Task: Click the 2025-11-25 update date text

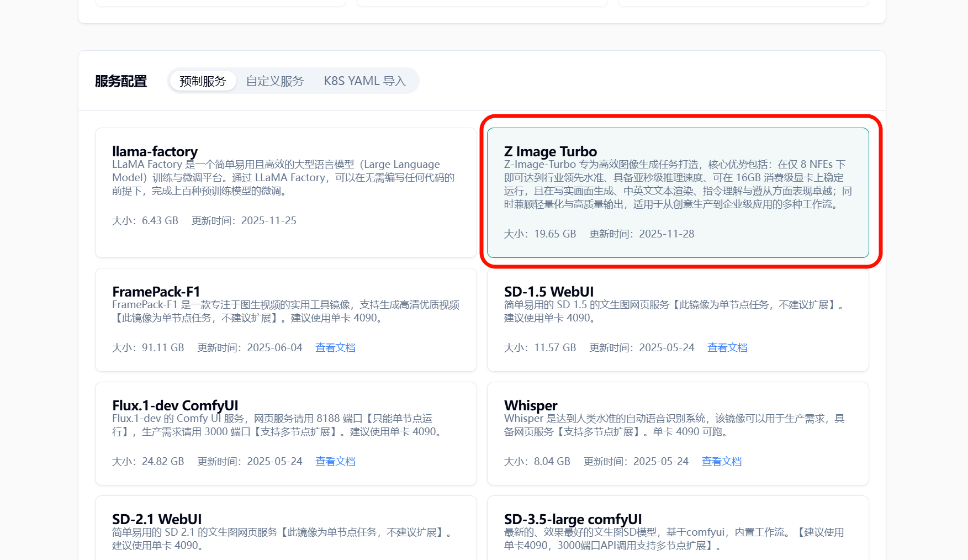Action: coord(268,221)
